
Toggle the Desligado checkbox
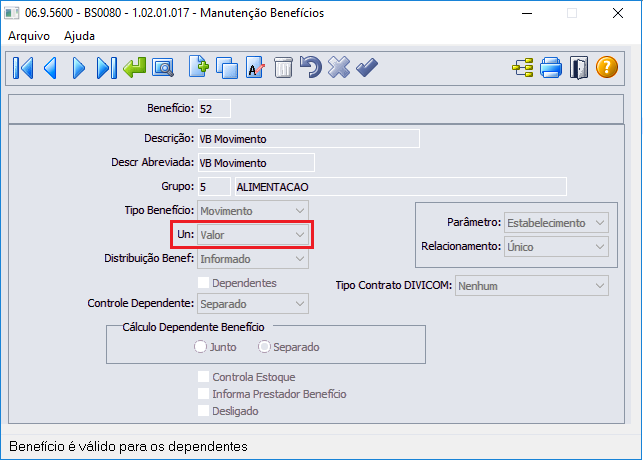[x=203, y=411]
